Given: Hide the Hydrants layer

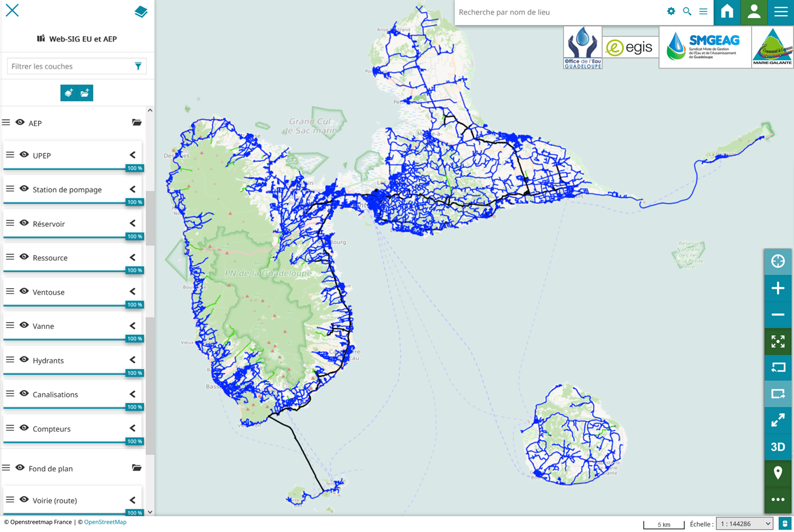Looking at the screenshot, I should pos(24,360).
